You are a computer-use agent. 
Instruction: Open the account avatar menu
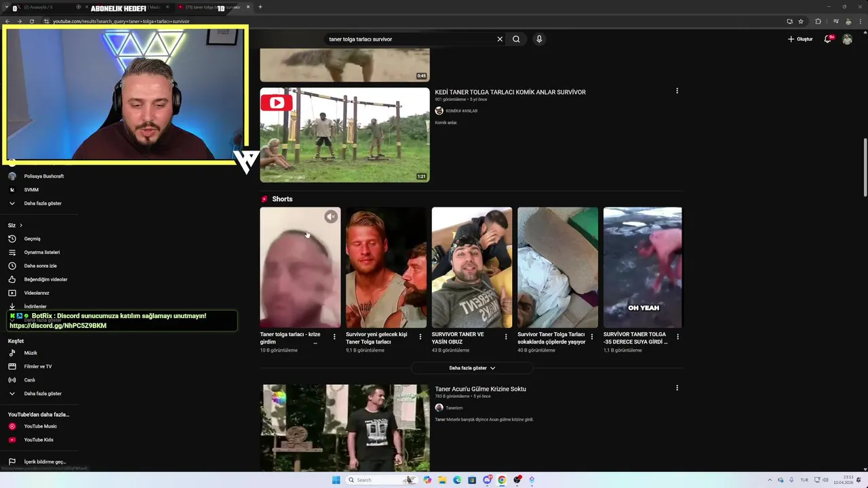coord(847,39)
